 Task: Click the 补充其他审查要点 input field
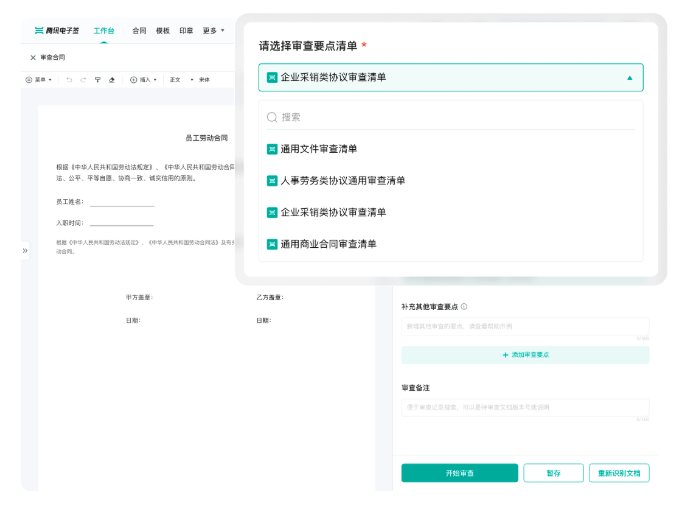[525, 326]
